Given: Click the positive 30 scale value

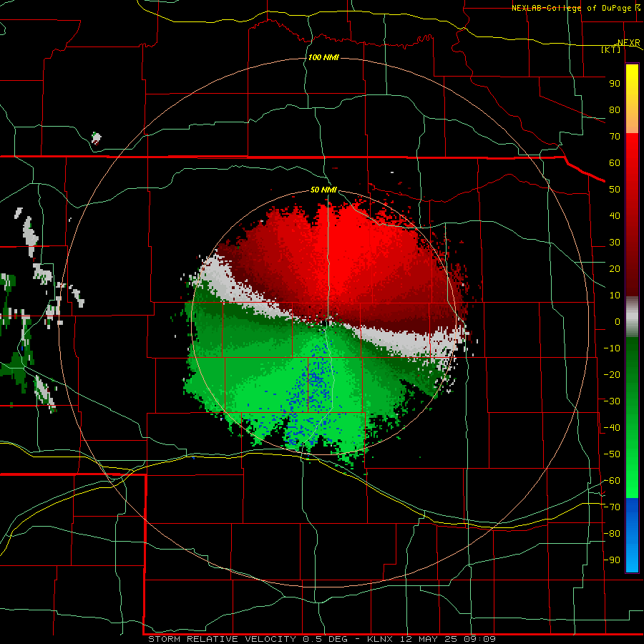Looking at the screenshot, I should pyautogui.click(x=615, y=243).
